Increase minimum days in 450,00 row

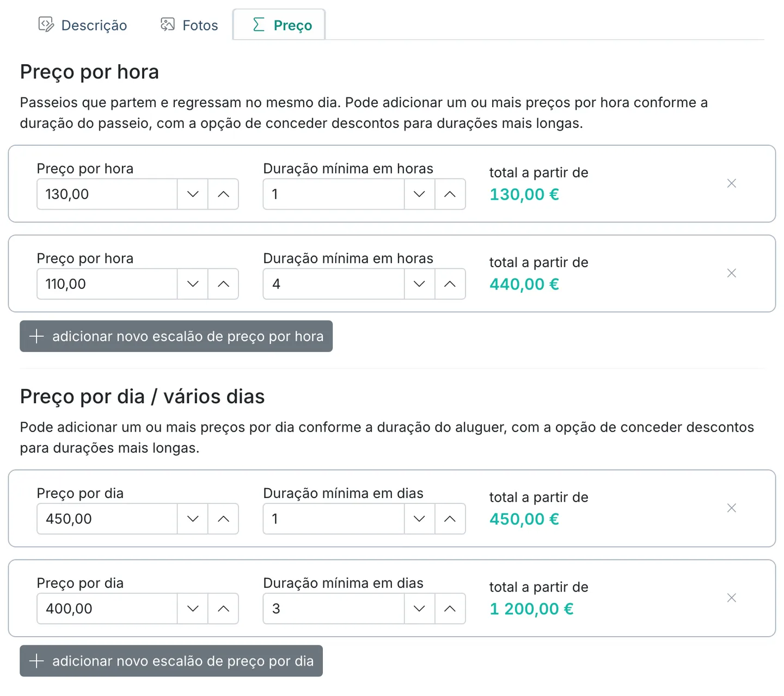point(450,519)
